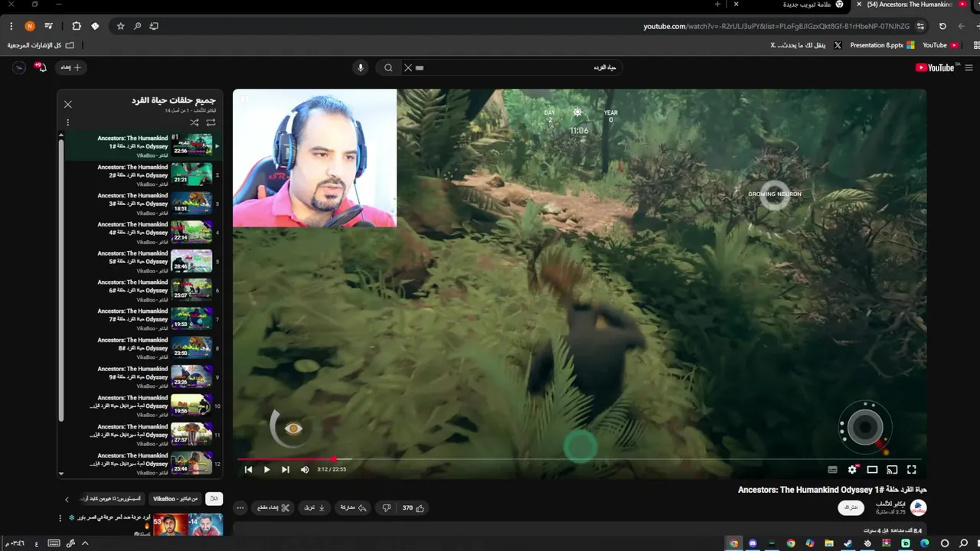Open the playlist three-dot options menu
The image size is (980, 551).
(68, 122)
